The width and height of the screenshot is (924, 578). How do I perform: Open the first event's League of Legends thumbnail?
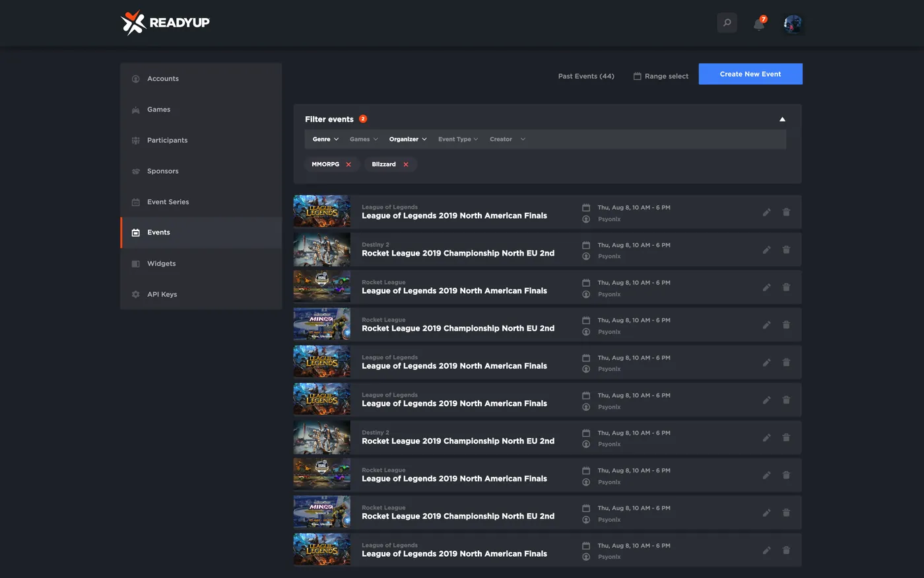pos(322,211)
